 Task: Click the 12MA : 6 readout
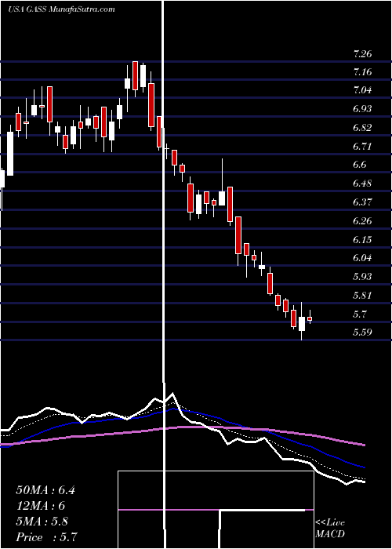pos(41,506)
